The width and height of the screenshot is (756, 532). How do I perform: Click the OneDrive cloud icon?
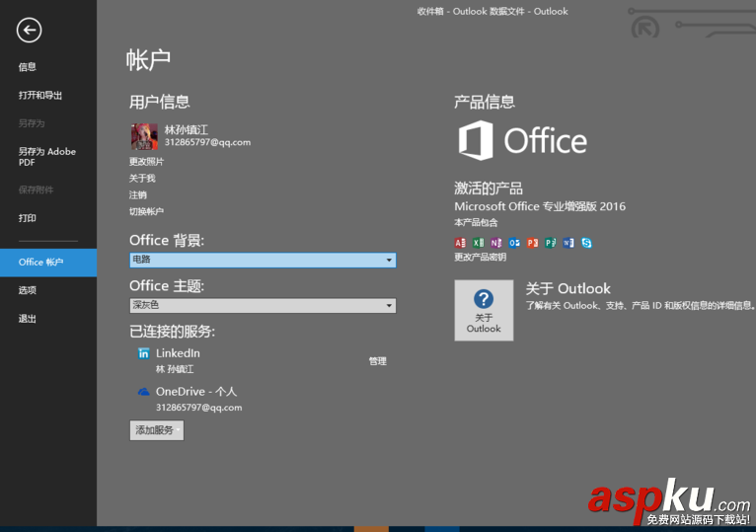[x=144, y=392]
